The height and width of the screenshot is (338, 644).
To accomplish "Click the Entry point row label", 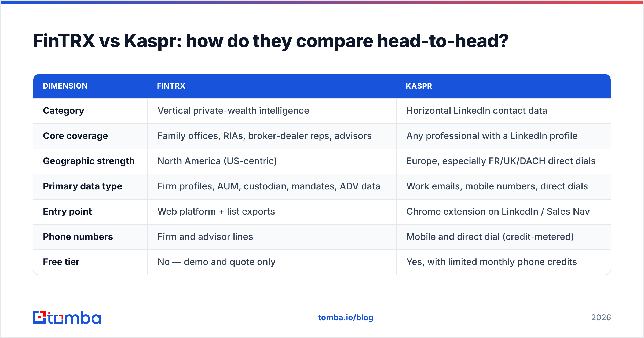I will (x=67, y=212).
